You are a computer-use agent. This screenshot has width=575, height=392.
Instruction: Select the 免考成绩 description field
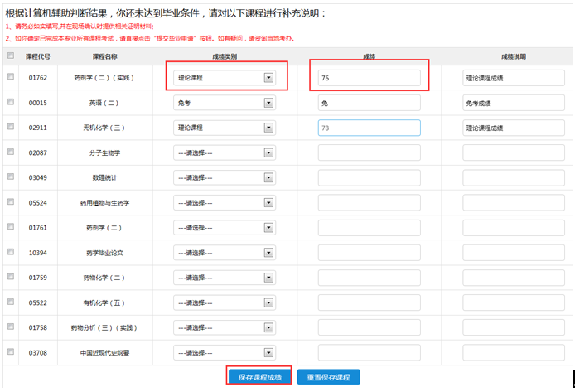point(513,103)
